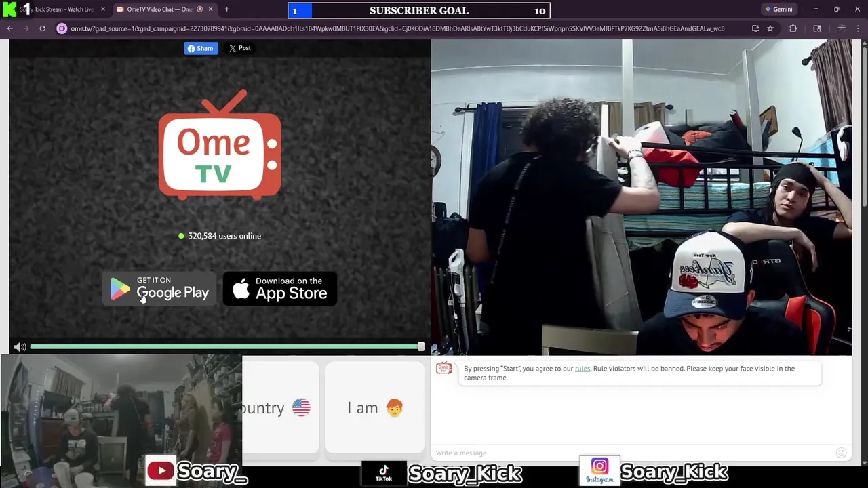Click the 320,584 users online text

point(224,236)
